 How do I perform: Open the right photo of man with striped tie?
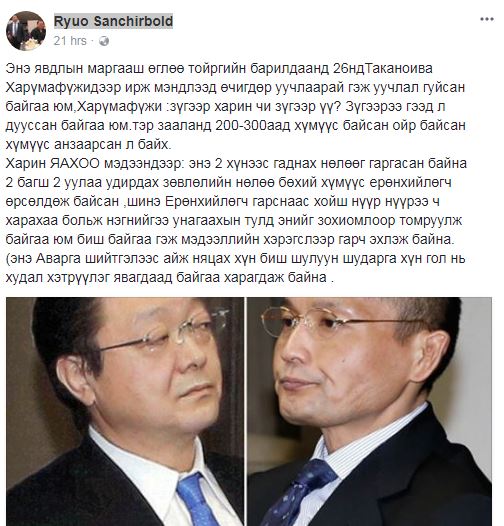[369, 411]
